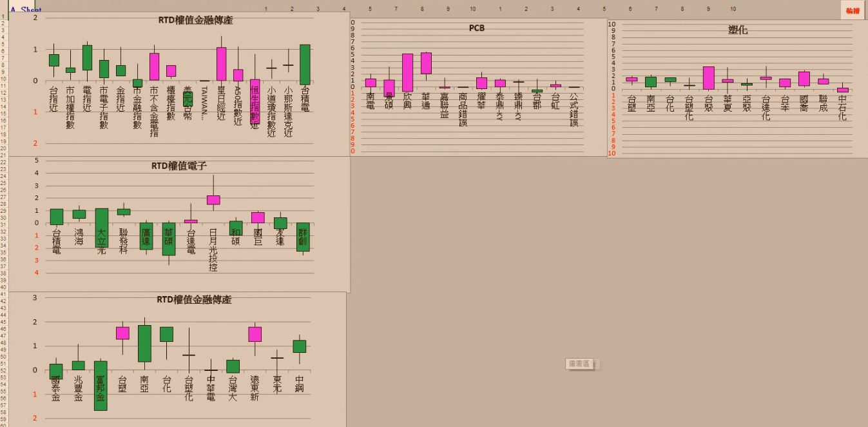Select the 塑化 chart title
Image resolution: width=868 pixels, height=427 pixels.
coord(738,30)
